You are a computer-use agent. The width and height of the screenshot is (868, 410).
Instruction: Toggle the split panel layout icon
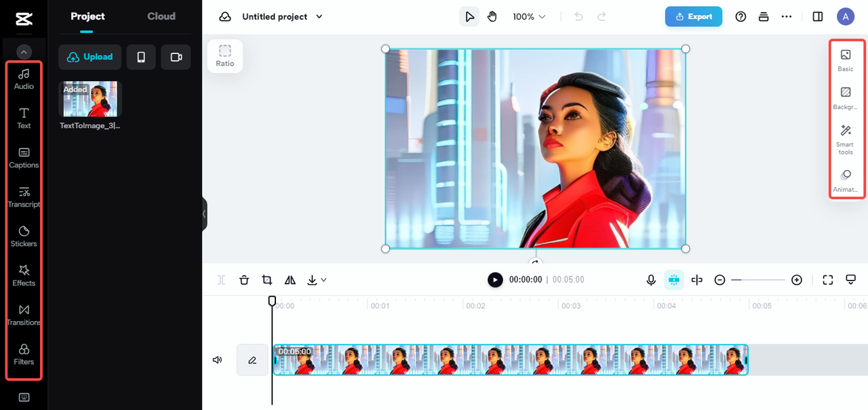click(818, 17)
